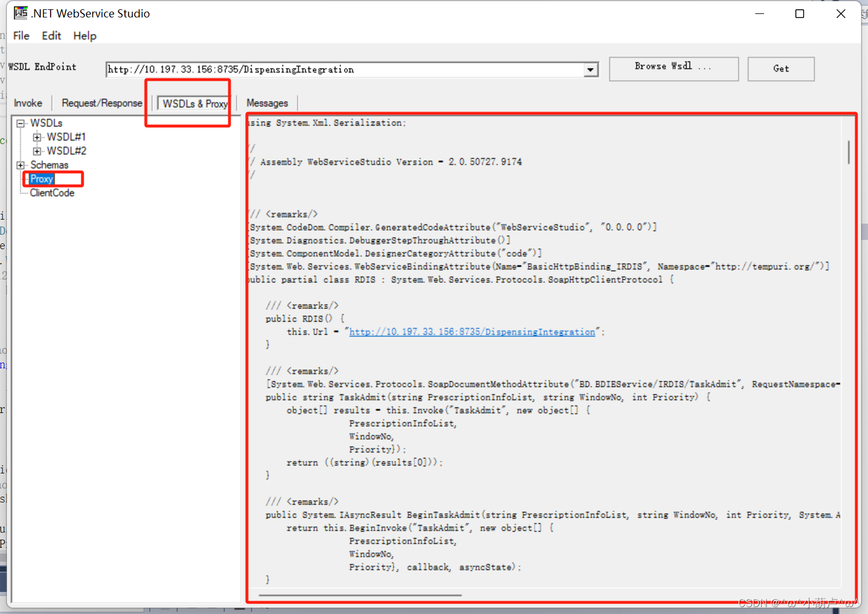The height and width of the screenshot is (614, 868).
Task: Close the WebService Studio window
Action: [x=841, y=13]
